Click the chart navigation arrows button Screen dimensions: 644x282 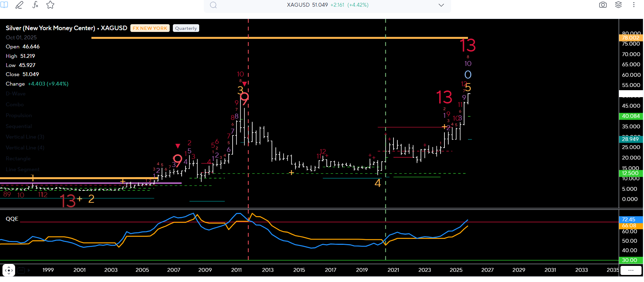(9, 270)
